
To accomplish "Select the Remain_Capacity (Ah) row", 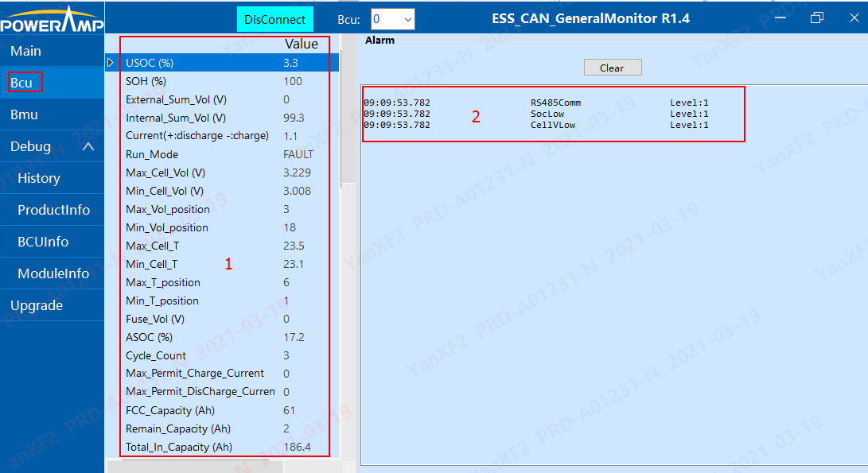I will [222, 428].
